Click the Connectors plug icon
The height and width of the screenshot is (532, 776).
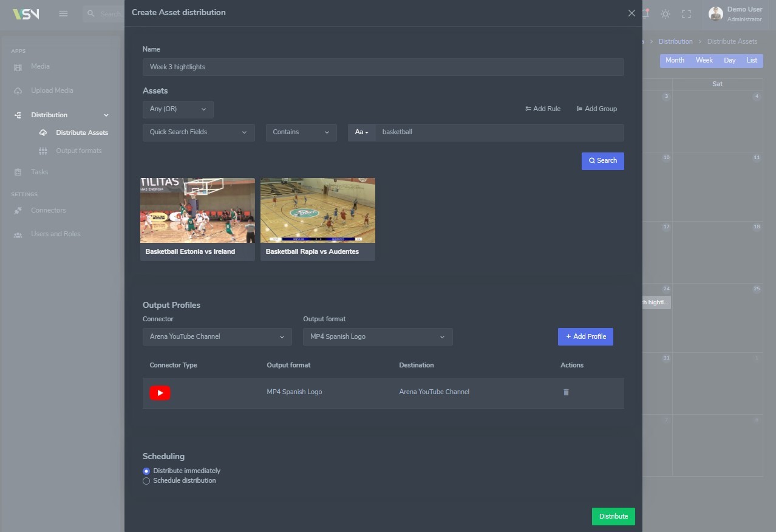18,211
